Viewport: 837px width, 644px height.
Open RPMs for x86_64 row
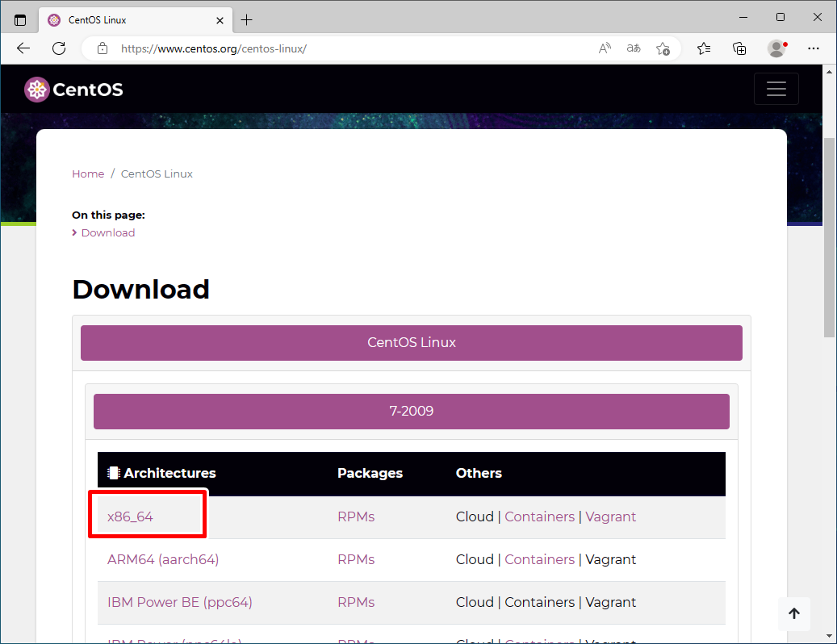[x=356, y=516]
